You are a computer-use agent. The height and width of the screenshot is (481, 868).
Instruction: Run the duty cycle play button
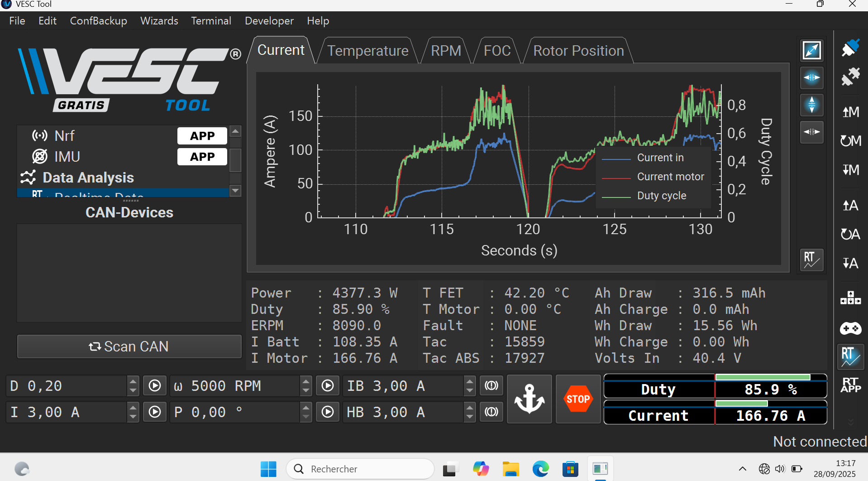[x=155, y=386]
